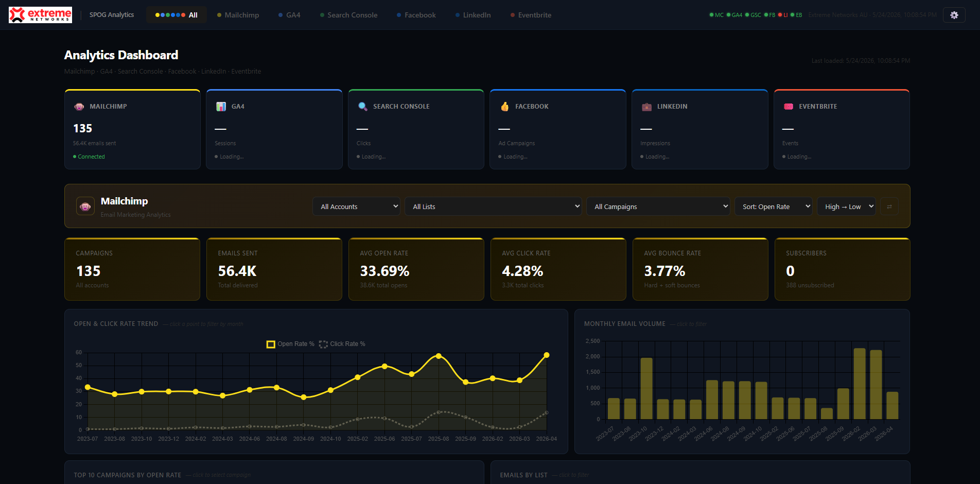Click the EB connection status indicator

796,15
